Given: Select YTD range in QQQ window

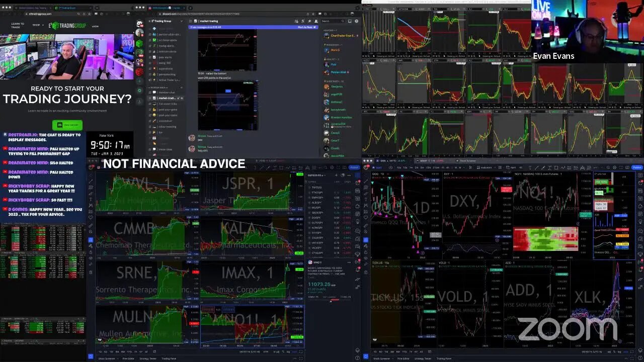Looking at the screenshot, I should click(405, 352).
